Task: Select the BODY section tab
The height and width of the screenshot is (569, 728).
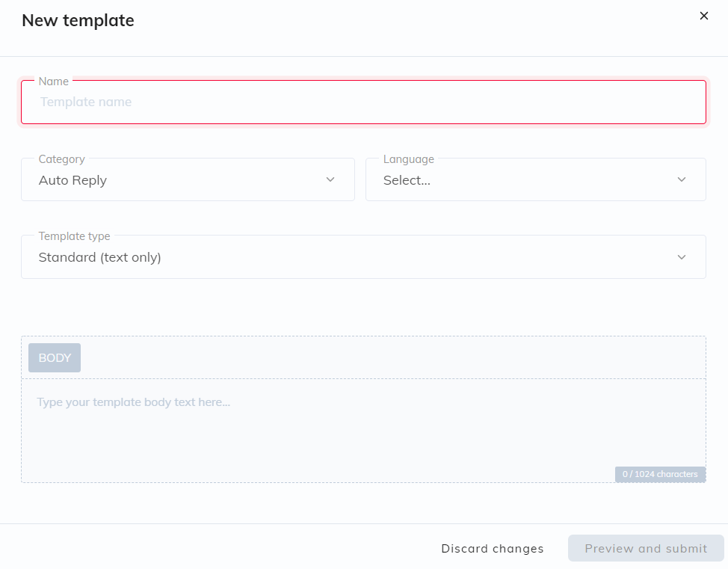Action: coord(55,357)
